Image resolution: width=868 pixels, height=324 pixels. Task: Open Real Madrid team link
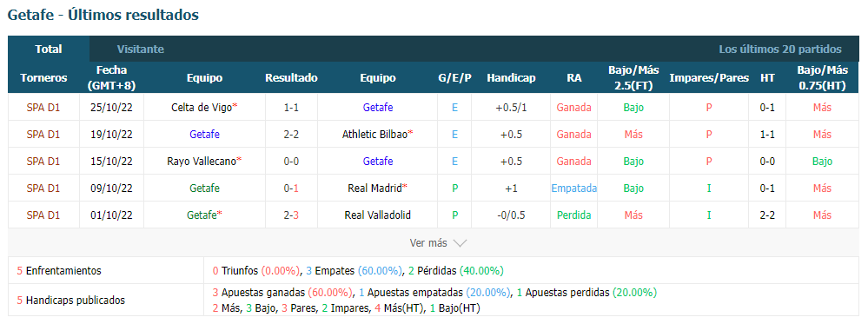(374, 188)
